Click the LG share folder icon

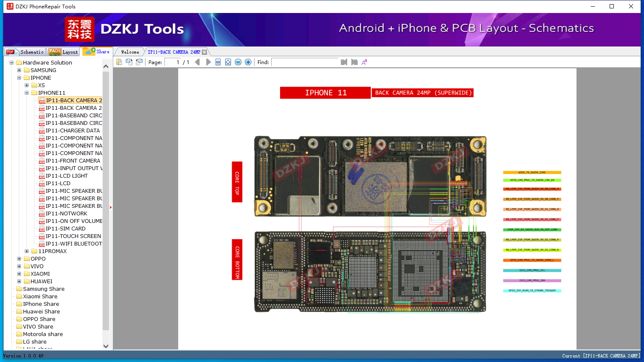click(19, 342)
